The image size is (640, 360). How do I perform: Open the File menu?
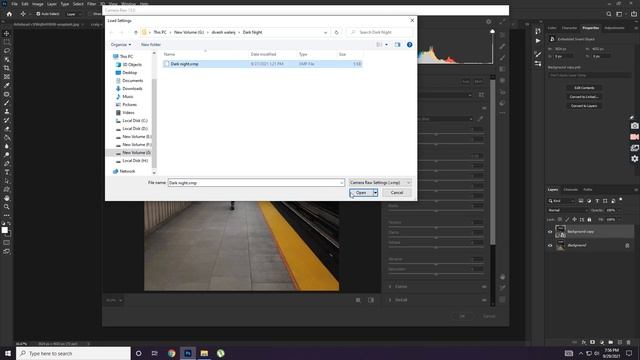click(x=14, y=4)
